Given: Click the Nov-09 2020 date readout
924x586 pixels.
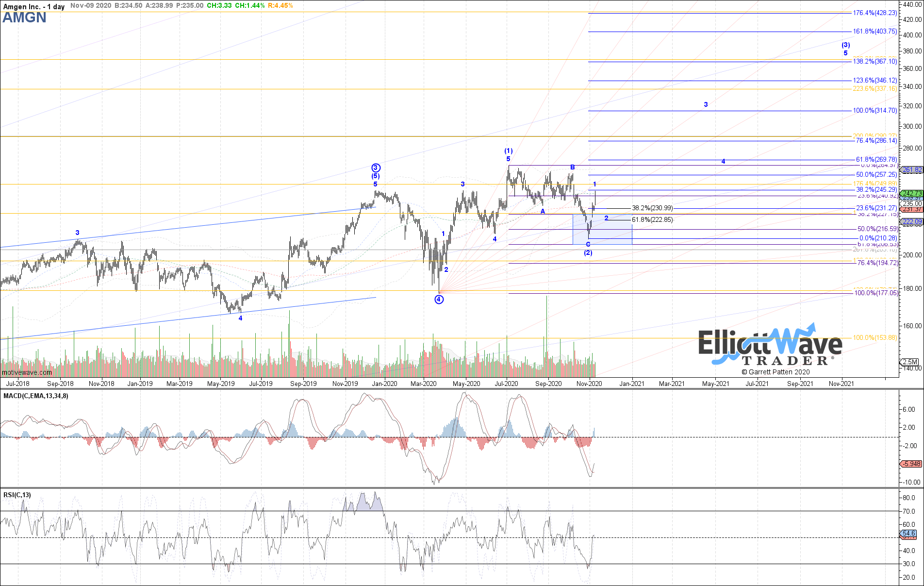Looking at the screenshot, I should click(x=90, y=5).
